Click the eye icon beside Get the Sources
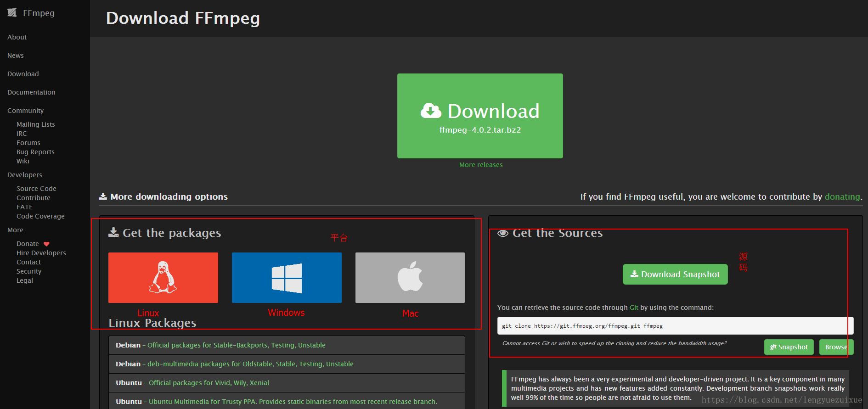This screenshot has height=409, width=868. tap(503, 233)
